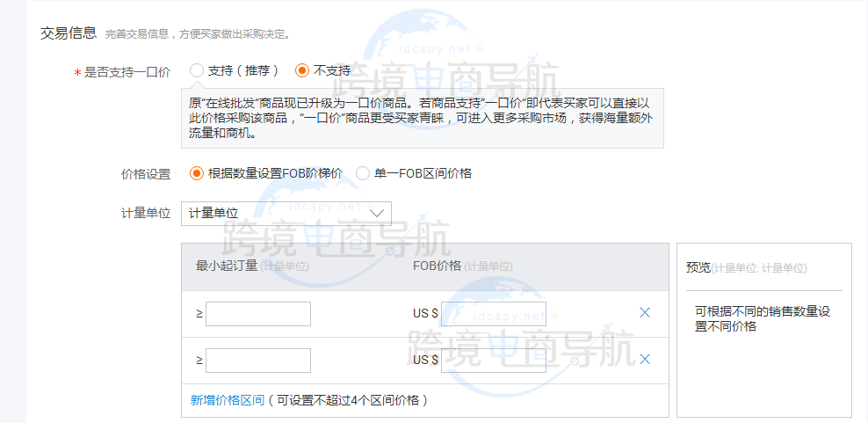This screenshot has height=423, width=868.
Task: Delete the first price tier row
Action: pyautogui.click(x=645, y=313)
